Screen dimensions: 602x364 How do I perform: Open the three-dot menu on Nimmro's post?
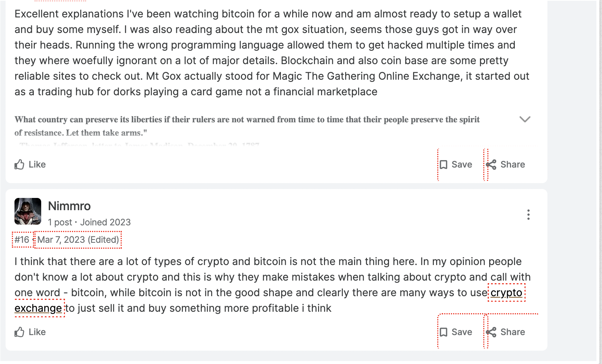pos(528,215)
